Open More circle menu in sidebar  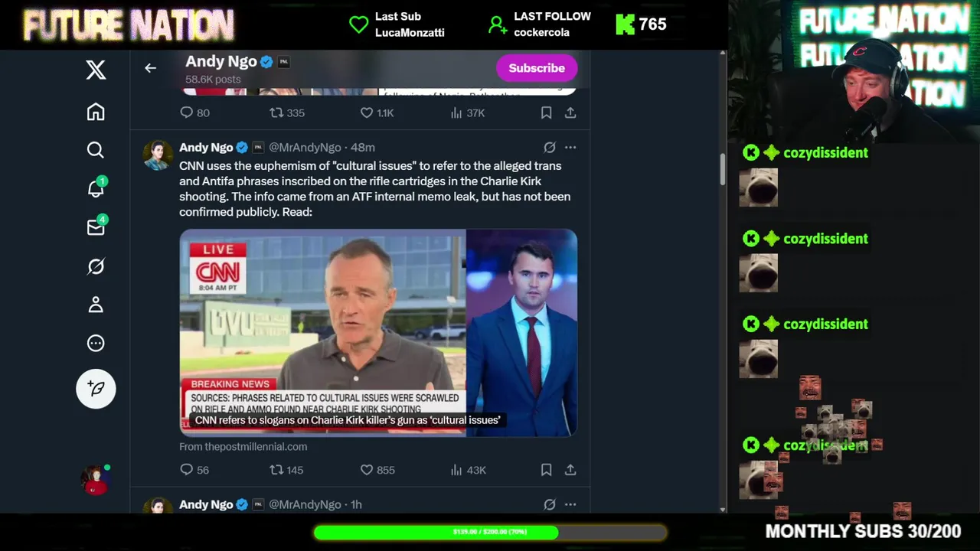(96, 344)
